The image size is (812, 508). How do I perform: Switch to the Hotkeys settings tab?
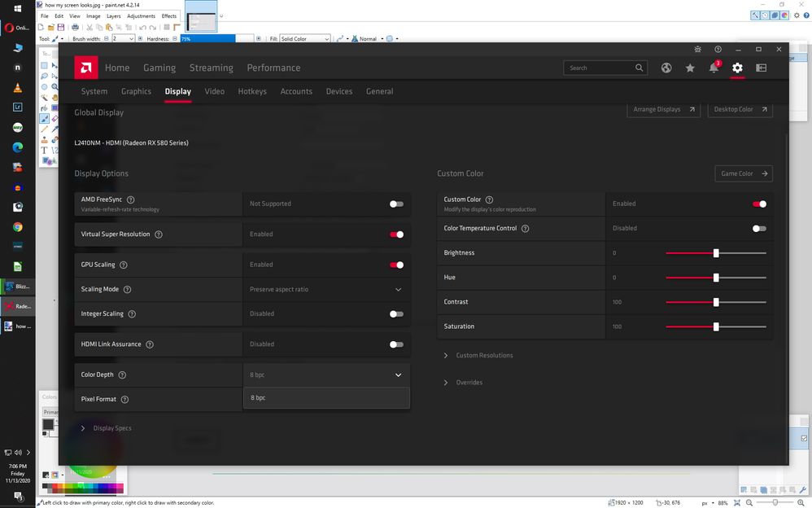(x=252, y=91)
